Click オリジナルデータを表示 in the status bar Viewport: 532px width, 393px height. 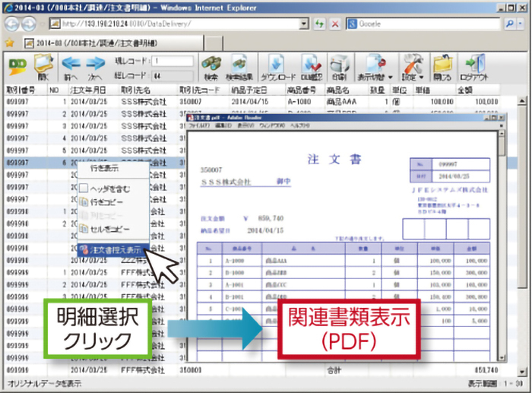pos(44,383)
